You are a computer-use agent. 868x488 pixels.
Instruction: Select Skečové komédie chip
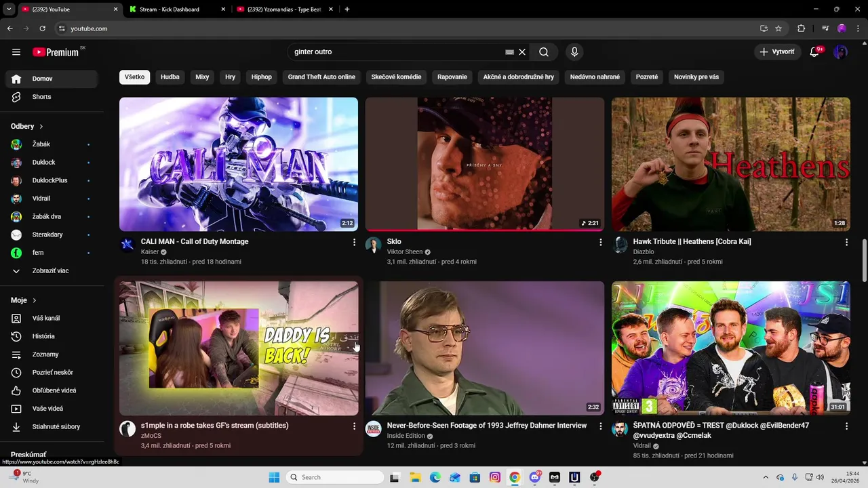pyautogui.click(x=396, y=77)
